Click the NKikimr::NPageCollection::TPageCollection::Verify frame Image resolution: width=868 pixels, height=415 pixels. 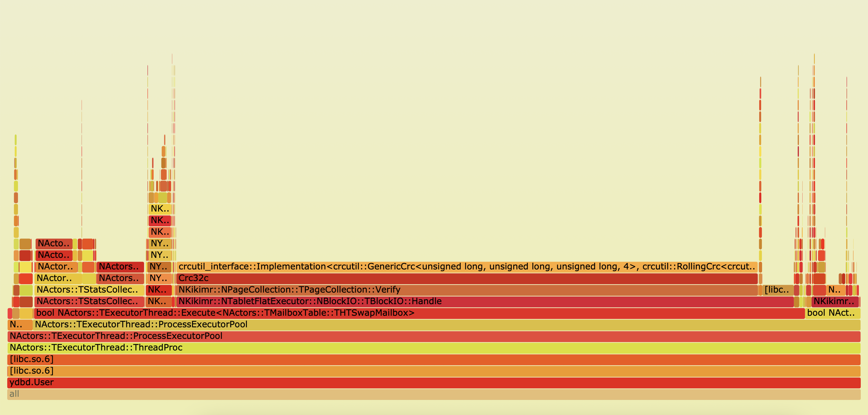pos(467,290)
